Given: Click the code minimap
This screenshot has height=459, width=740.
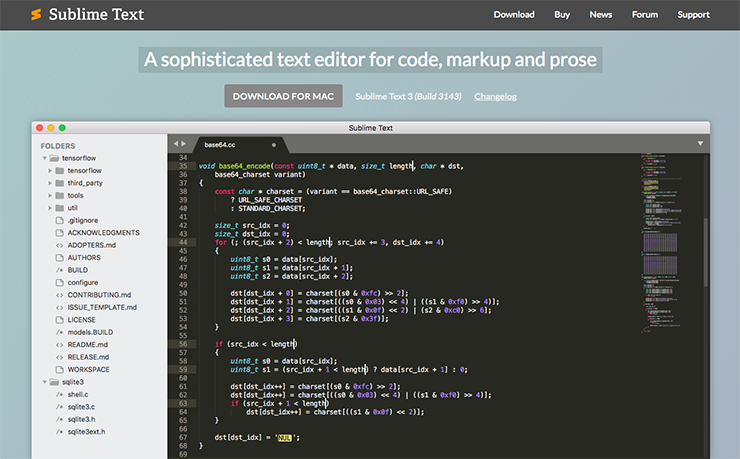Looking at the screenshot, I should click(662, 243).
